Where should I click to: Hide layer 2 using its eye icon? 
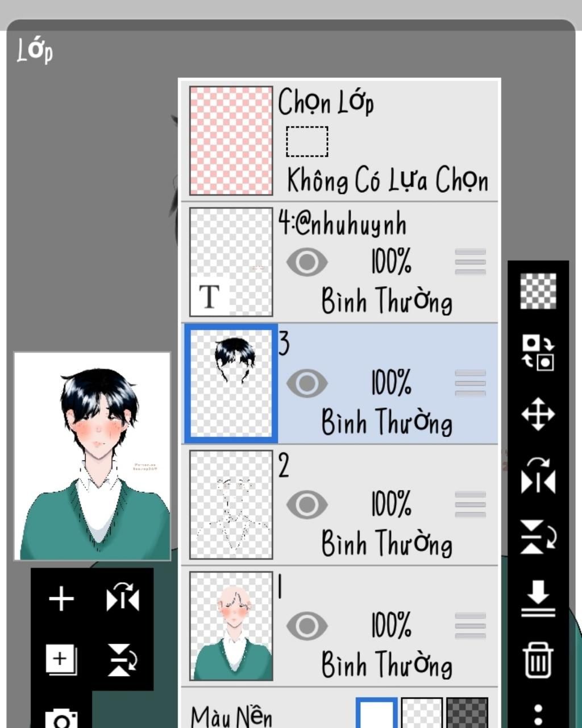[307, 504]
